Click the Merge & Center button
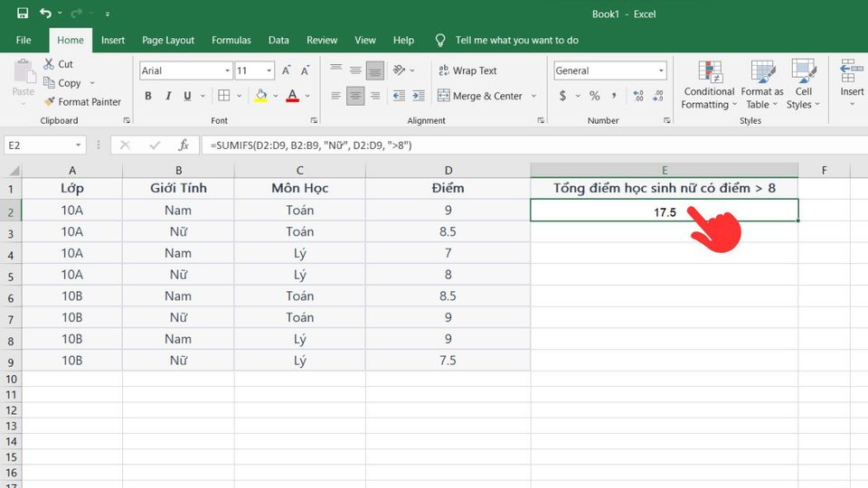The height and width of the screenshot is (488, 868). tap(480, 96)
